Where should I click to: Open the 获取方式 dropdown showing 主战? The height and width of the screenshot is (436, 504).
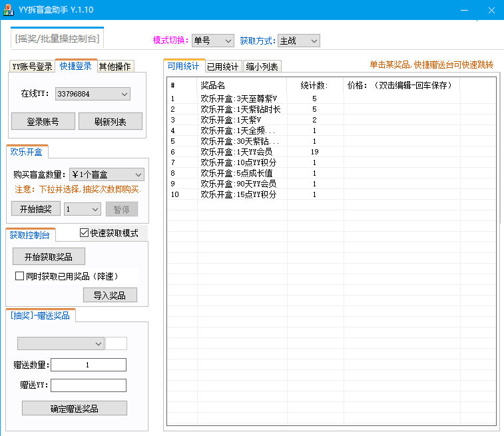coord(299,41)
